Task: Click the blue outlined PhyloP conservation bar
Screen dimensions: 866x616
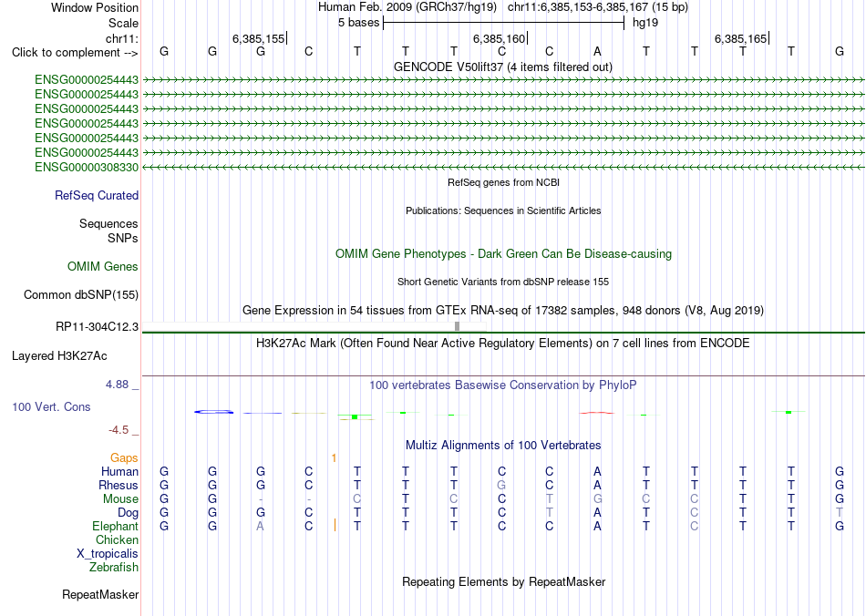Action: [213, 412]
